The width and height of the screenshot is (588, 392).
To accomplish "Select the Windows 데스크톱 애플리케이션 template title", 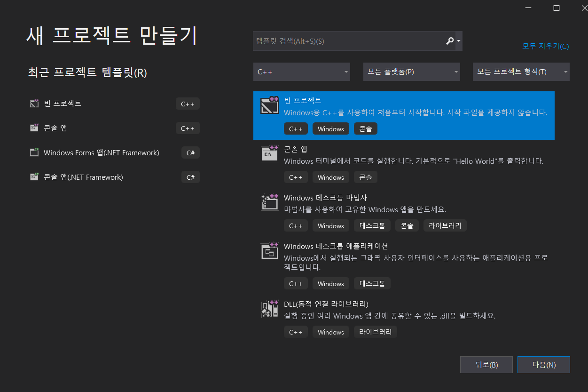I will tap(336, 246).
